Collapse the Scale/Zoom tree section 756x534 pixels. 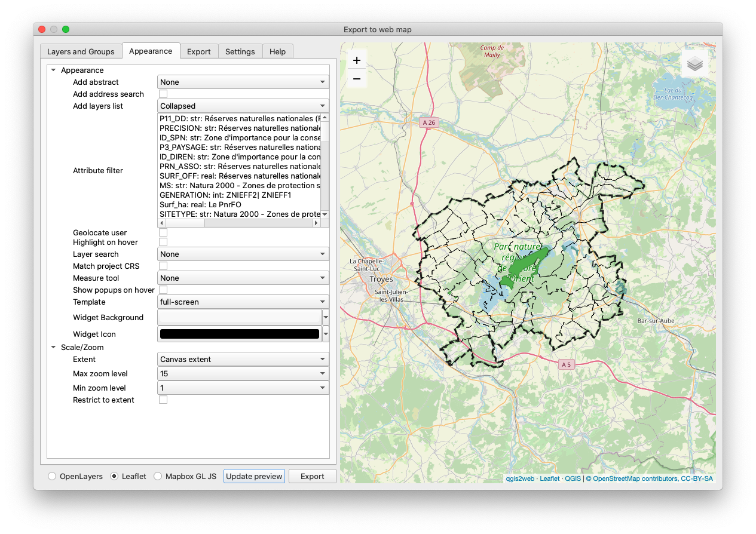click(x=54, y=347)
